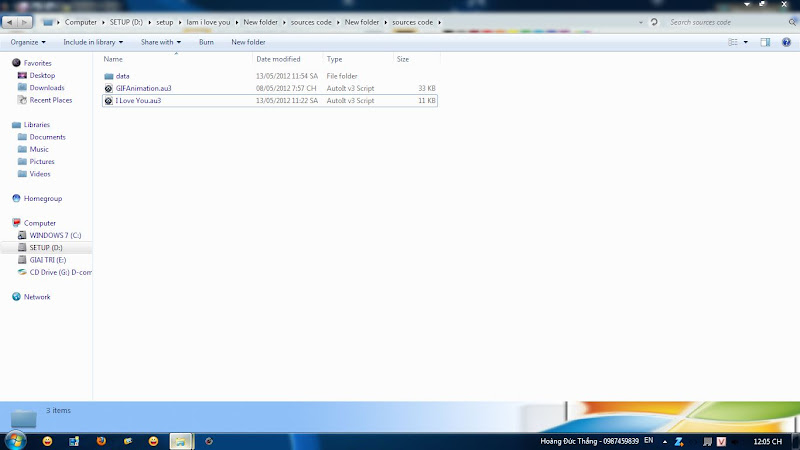Open the change view dropdown arrow
Viewport: 800px width, 450px height.
[745, 42]
